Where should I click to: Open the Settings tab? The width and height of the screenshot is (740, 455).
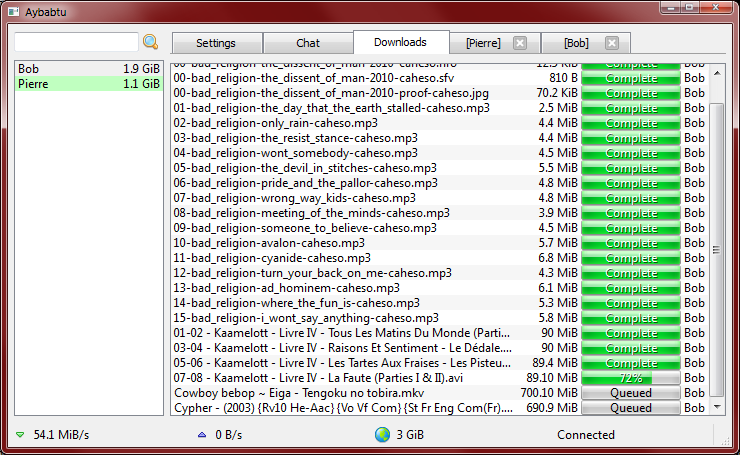pyautogui.click(x=216, y=43)
